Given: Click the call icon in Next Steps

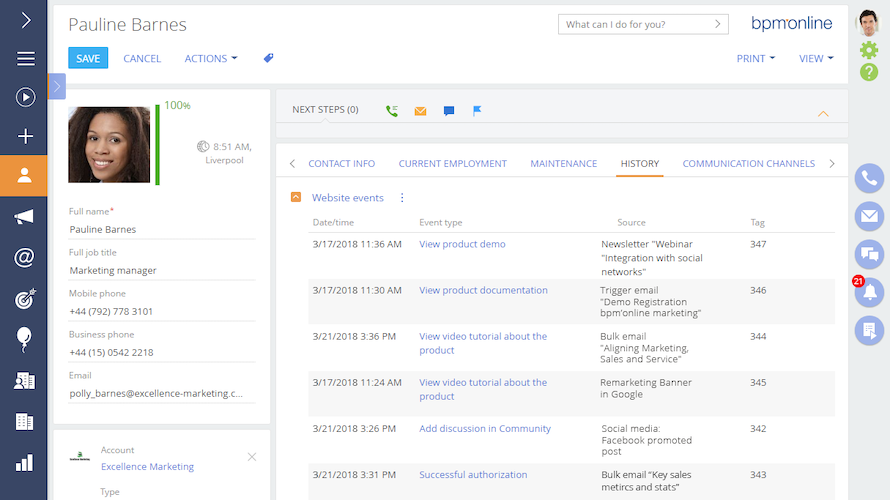Looking at the screenshot, I should (x=392, y=111).
